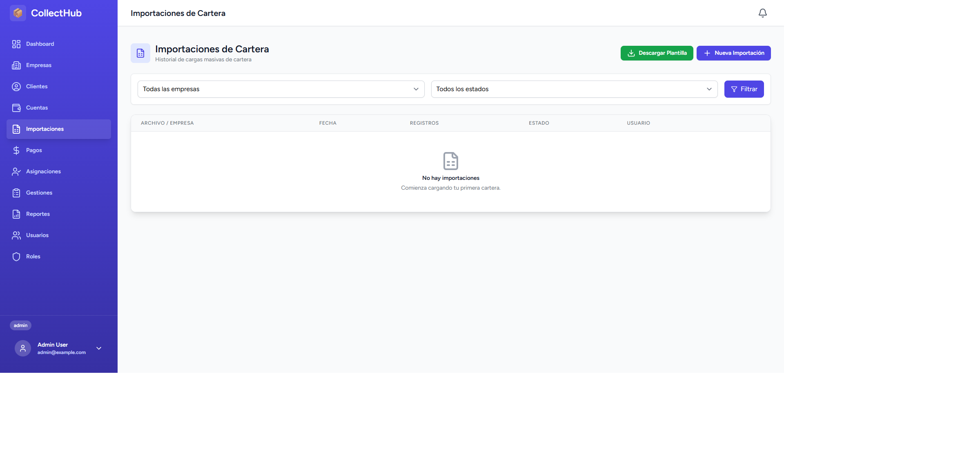Image resolution: width=980 pixels, height=466 pixels.
Task: Select the Empresas icon in sidebar
Action: click(x=16, y=65)
